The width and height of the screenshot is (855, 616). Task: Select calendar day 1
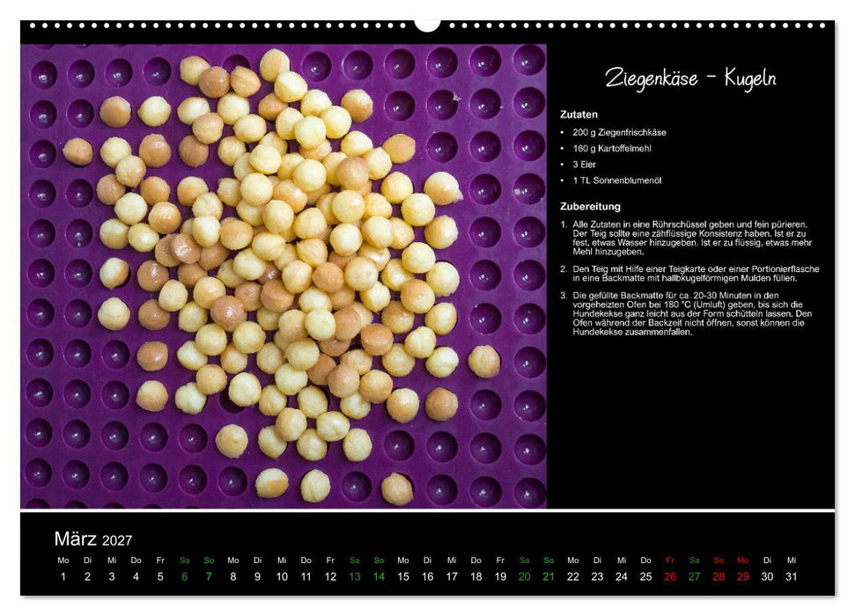(x=63, y=576)
